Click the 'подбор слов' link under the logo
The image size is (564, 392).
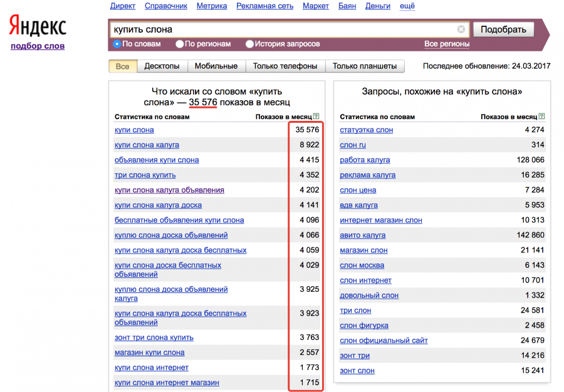(x=38, y=46)
